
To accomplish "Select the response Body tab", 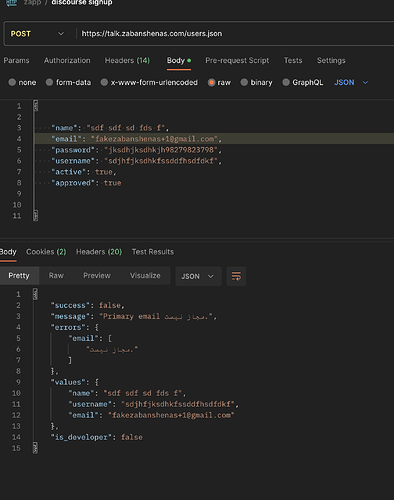I will [x=8, y=252].
